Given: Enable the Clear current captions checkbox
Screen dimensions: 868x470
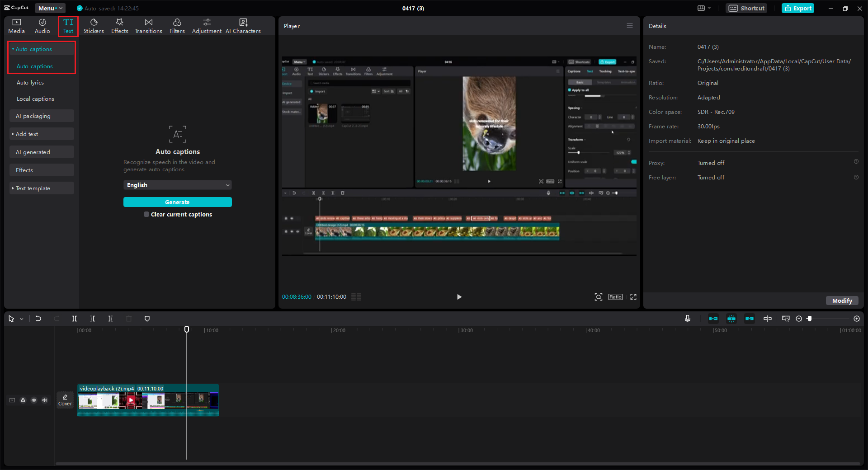Looking at the screenshot, I should (146, 215).
